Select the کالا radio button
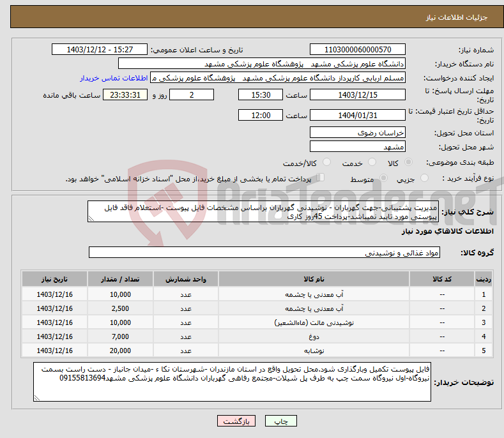 408,162
